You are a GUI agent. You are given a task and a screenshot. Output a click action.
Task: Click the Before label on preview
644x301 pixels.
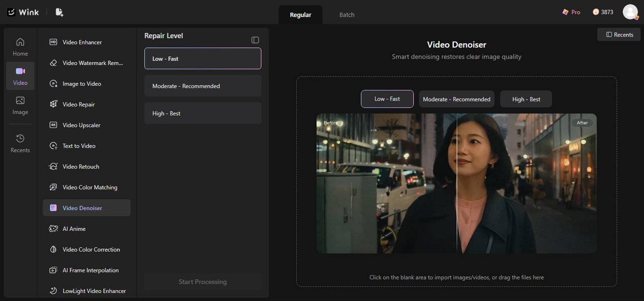pyautogui.click(x=331, y=123)
